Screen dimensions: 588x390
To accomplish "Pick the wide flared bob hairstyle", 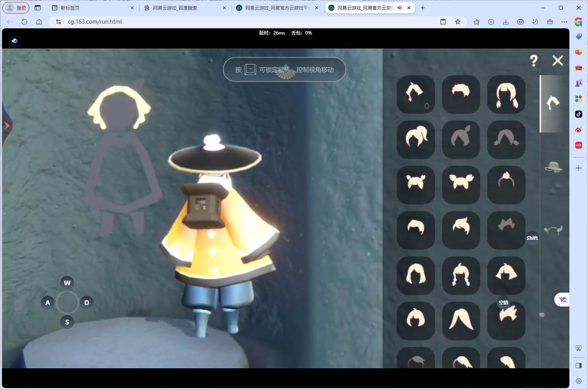I will pyautogui.click(x=506, y=276).
